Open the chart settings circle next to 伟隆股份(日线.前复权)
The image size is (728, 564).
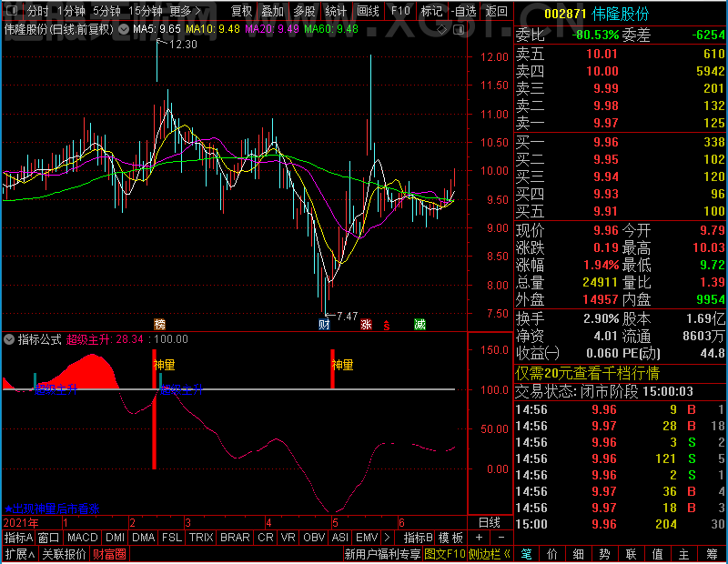pyautogui.click(x=124, y=30)
